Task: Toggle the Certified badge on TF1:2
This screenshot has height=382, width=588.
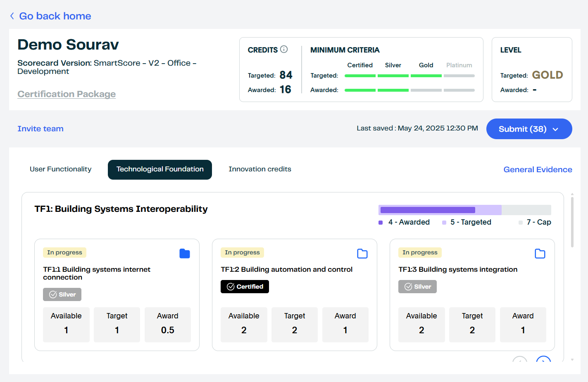Action: (245, 286)
